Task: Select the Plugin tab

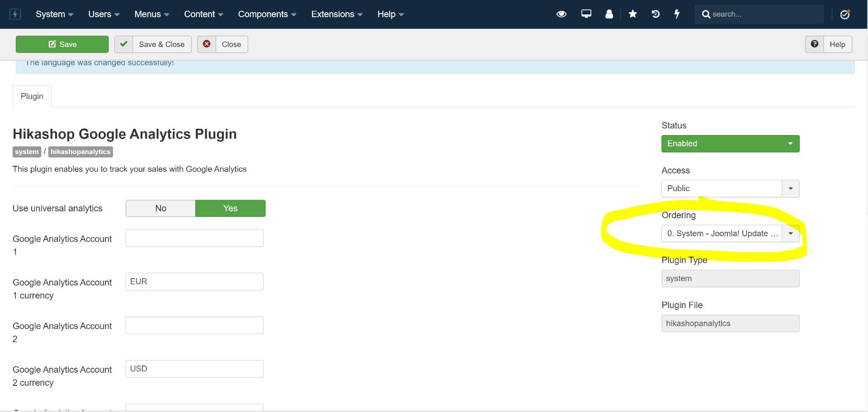Action: click(32, 96)
